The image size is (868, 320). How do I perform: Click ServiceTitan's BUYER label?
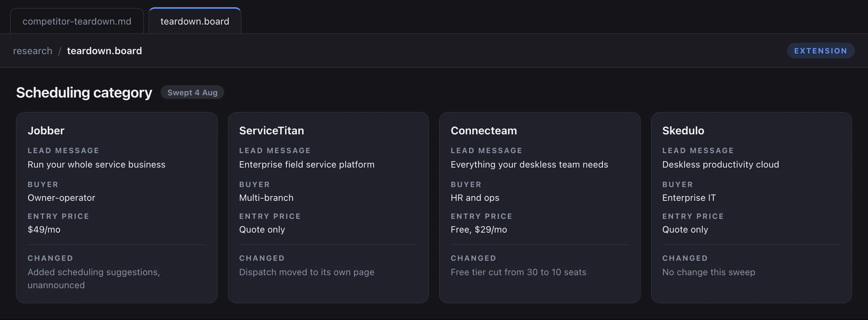pyautogui.click(x=255, y=185)
